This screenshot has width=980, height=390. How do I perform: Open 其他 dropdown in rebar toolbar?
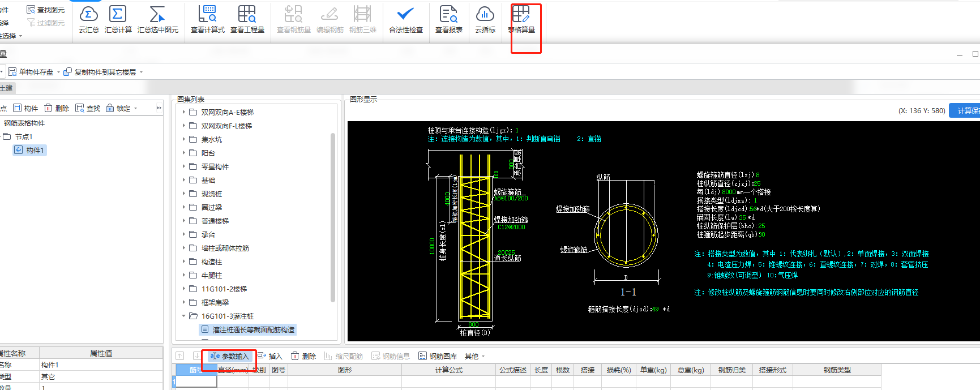tap(474, 356)
